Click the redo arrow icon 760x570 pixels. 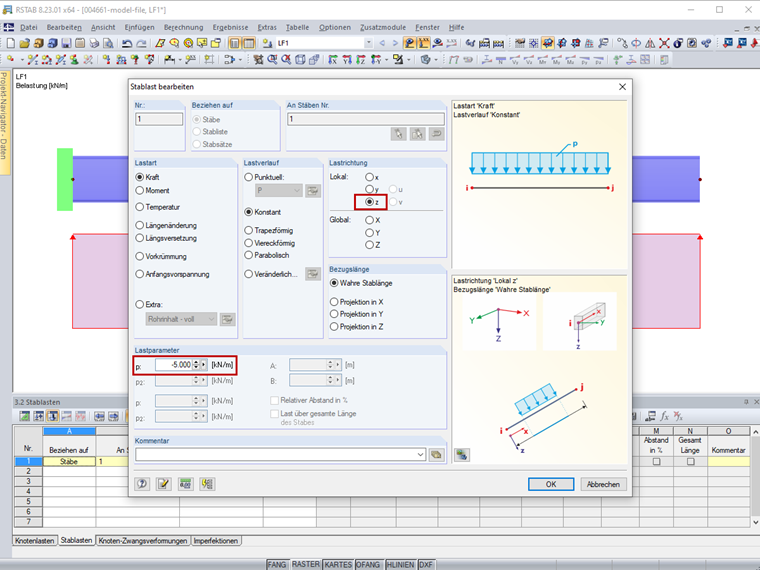click(x=141, y=43)
